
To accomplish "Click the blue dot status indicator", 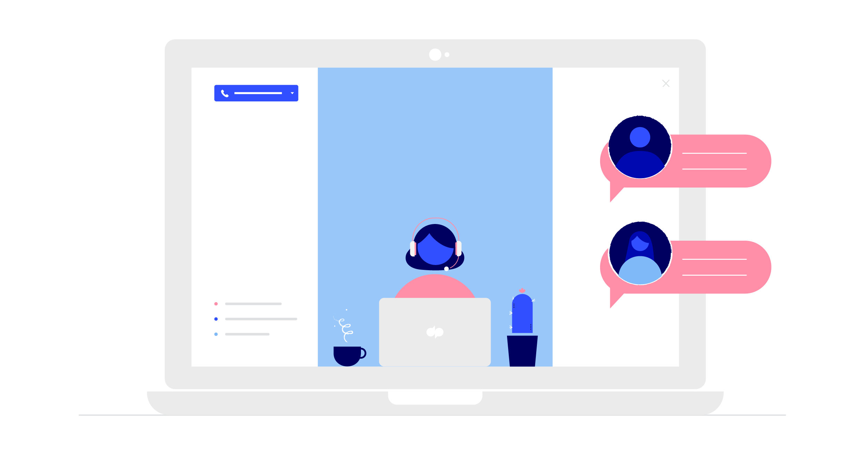I will pos(216,319).
